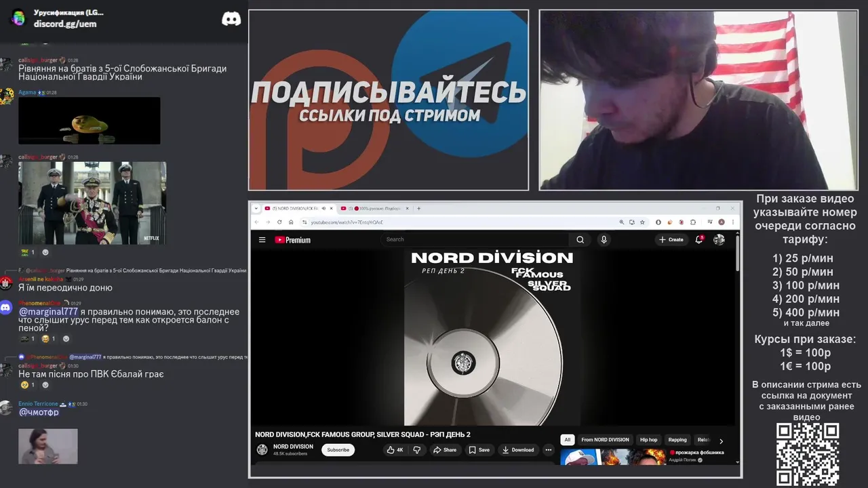Screen dimensions: 868x488
Task: Click the Share button
Action: coord(445,450)
